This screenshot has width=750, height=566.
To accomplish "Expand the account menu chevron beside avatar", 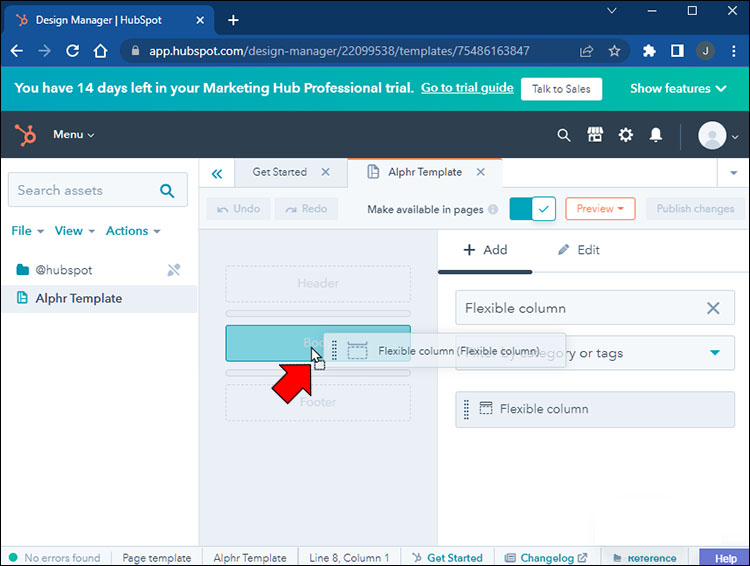I will coord(735,137).
